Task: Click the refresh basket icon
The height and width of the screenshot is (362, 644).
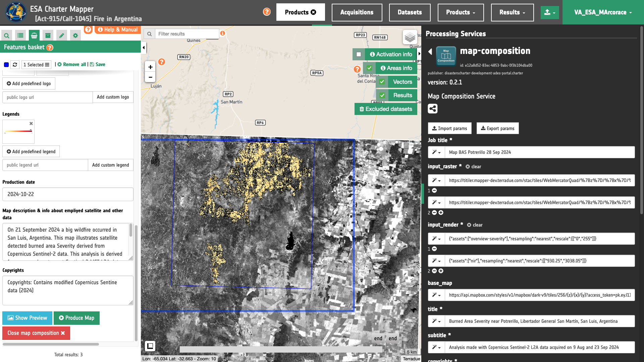Action: [15, 65]
